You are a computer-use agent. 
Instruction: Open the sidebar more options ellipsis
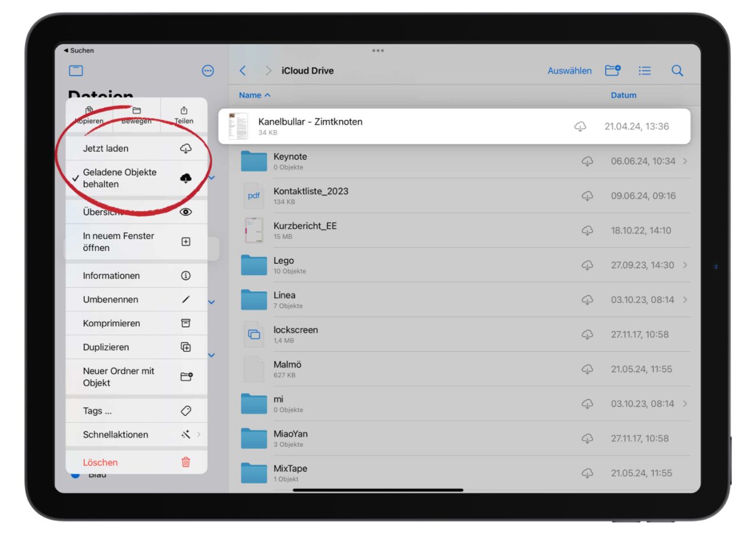[x=208, y=71]
